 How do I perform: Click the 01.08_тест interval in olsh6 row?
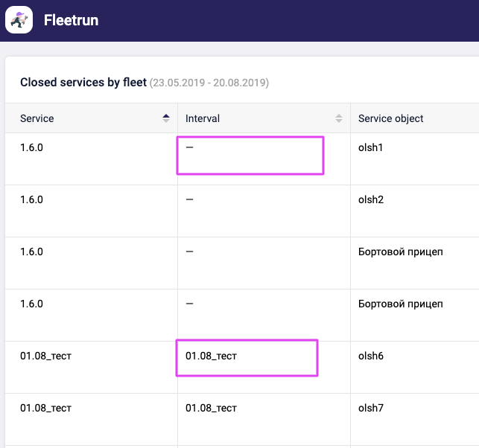[211, 356]
